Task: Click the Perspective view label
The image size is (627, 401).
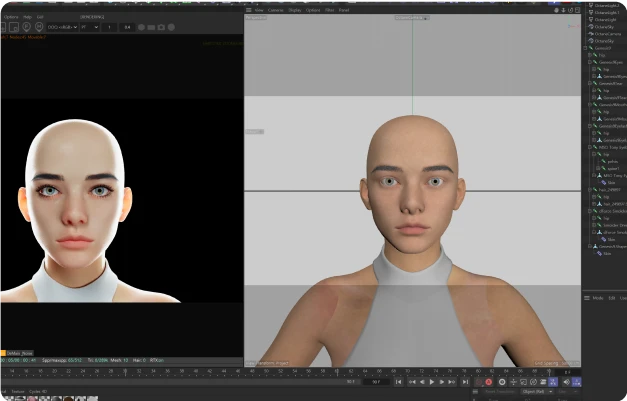Action: 256,18
